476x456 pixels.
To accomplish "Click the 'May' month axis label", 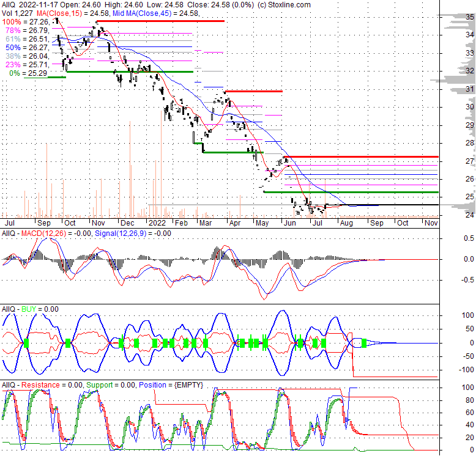I will (262, 223).
